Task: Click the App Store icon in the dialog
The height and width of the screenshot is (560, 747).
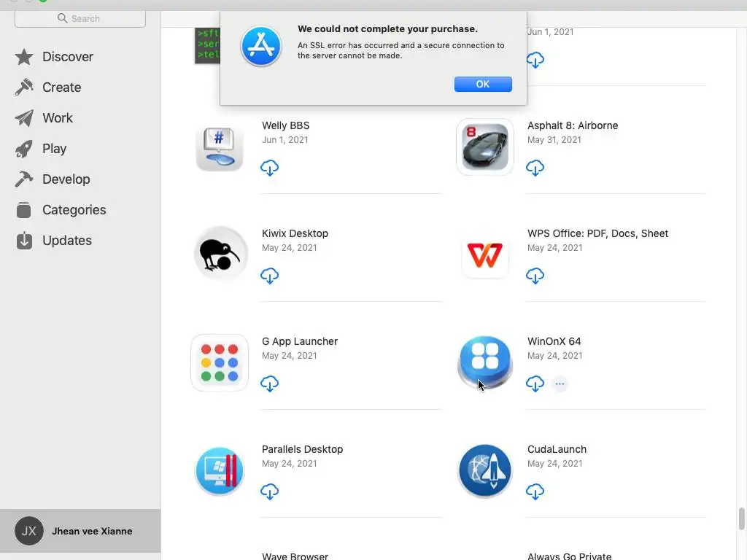Action: 260,46
